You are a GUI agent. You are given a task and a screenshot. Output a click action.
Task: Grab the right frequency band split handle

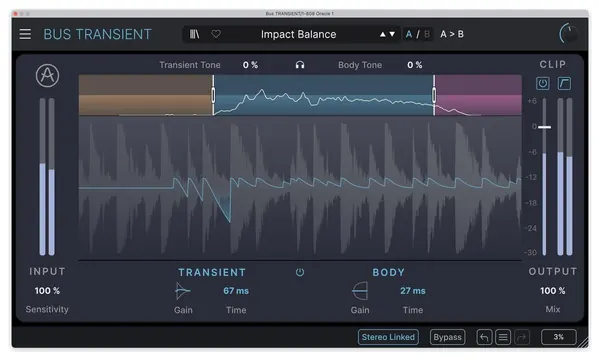pyautogui.click(x=434, y=95)
